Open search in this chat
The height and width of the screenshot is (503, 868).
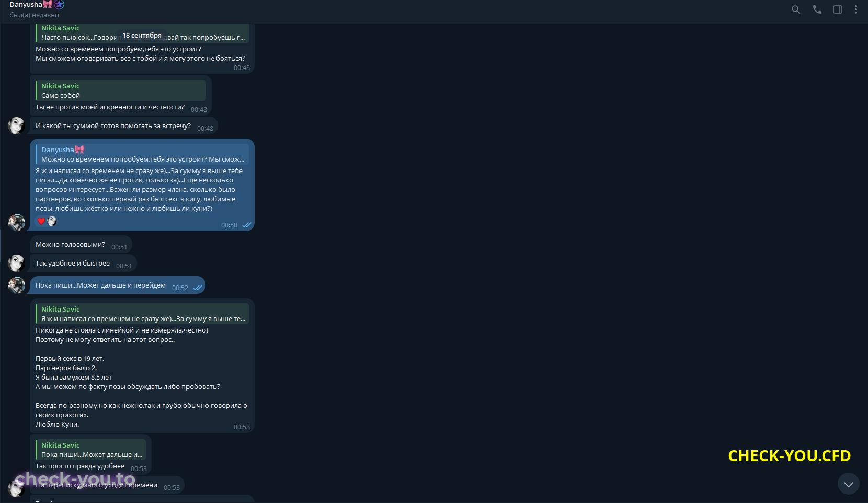(x=795, y=9)
